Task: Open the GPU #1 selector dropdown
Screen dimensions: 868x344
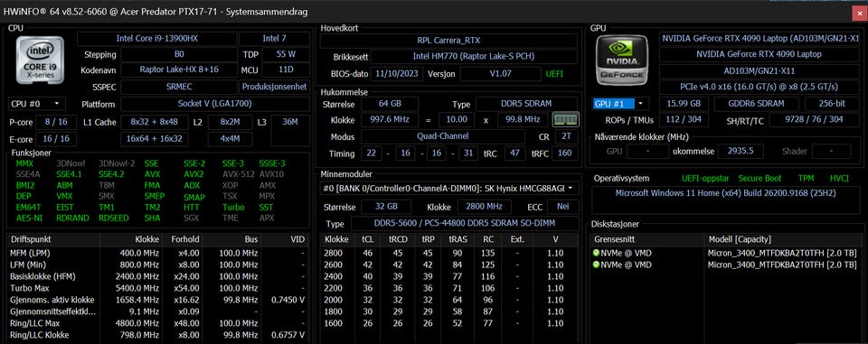Action: (620, 104)
